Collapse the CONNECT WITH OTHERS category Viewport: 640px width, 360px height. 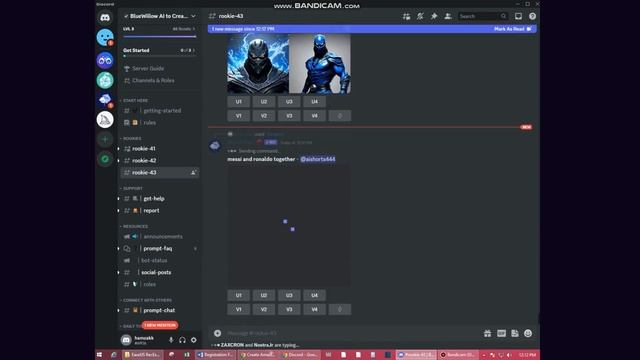[x=146, y=300]
